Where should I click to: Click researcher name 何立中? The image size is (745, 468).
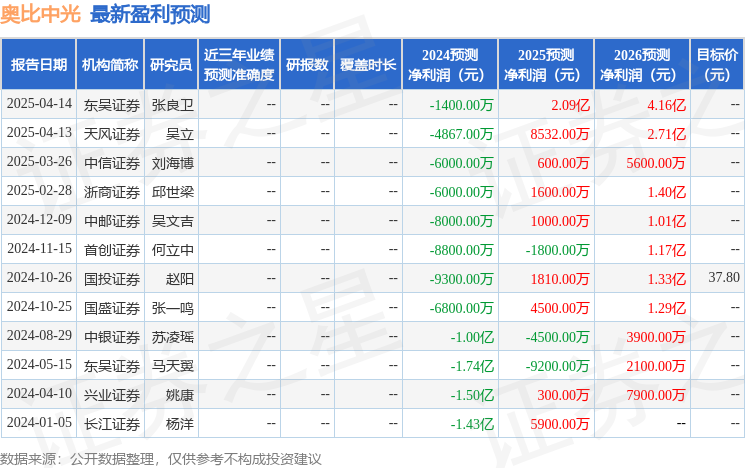point(172,250)
